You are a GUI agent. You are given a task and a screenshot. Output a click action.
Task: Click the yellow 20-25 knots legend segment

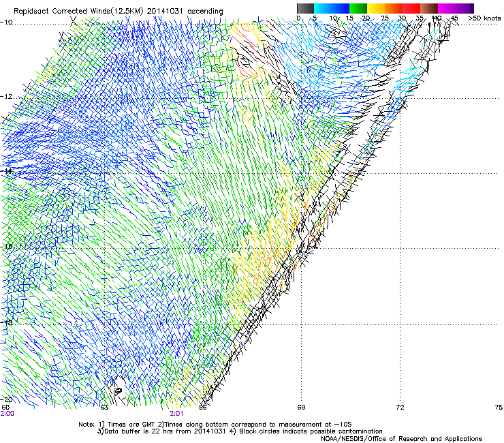click(x=376, y=8)
